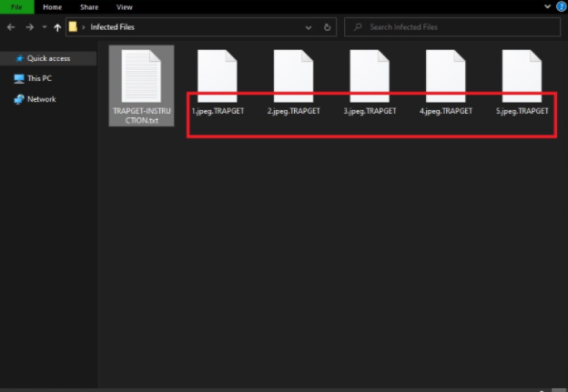Expand the recent locations dropdown

pyautogui.click(x=44, y=27)
